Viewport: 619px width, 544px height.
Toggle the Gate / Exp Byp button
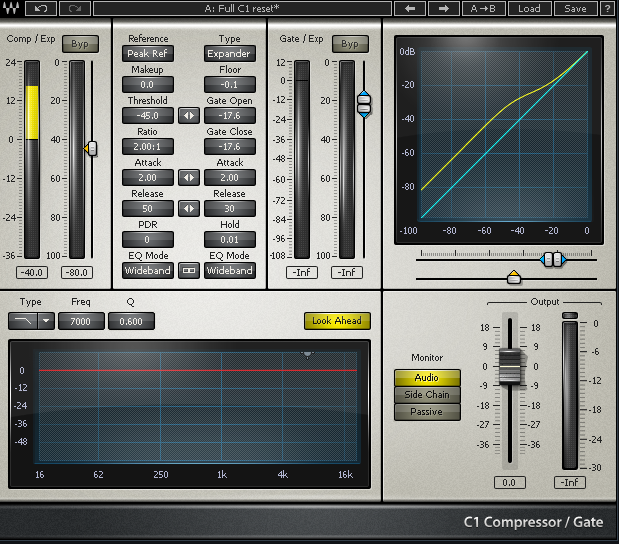click(350, 44)
